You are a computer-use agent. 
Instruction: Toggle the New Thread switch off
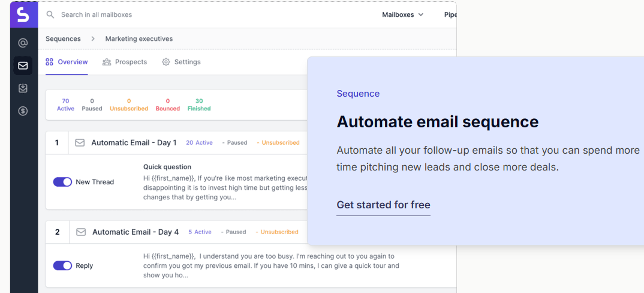(62, 182)
